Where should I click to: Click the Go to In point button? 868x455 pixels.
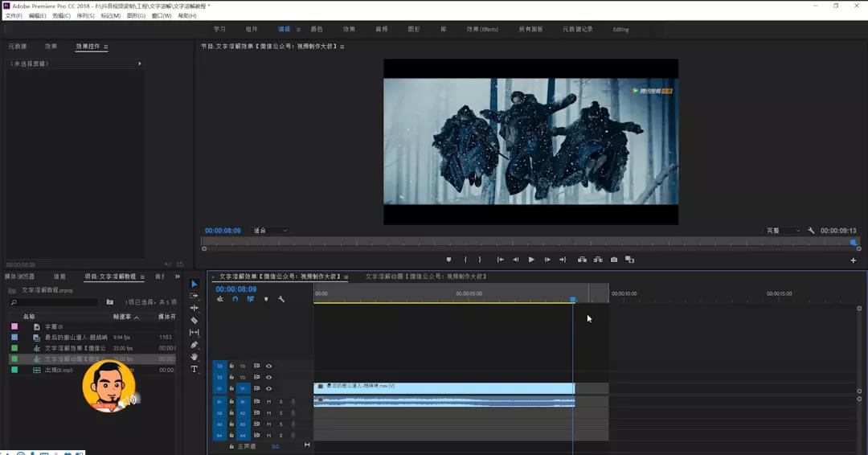[x=500, y=260]
